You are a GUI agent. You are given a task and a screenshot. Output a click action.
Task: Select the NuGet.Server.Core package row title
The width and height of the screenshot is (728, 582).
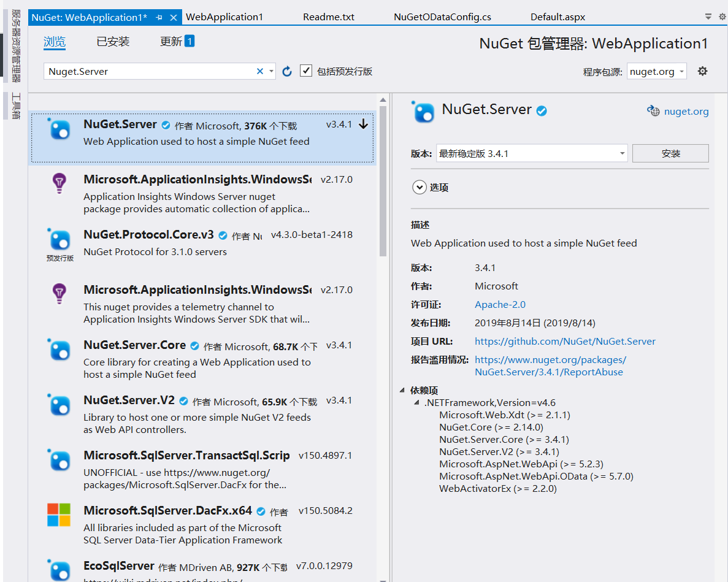(135, 345)
